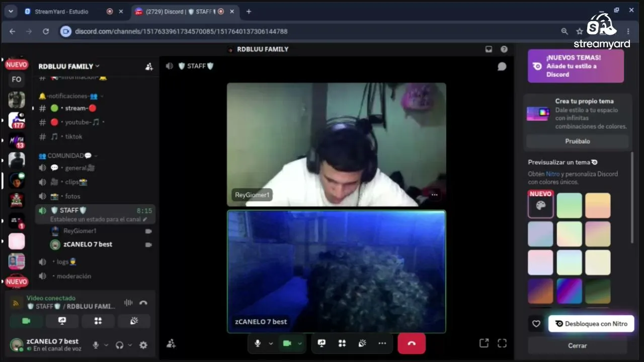Go back in the browser
644x362 pixels.
pos(13,31)
